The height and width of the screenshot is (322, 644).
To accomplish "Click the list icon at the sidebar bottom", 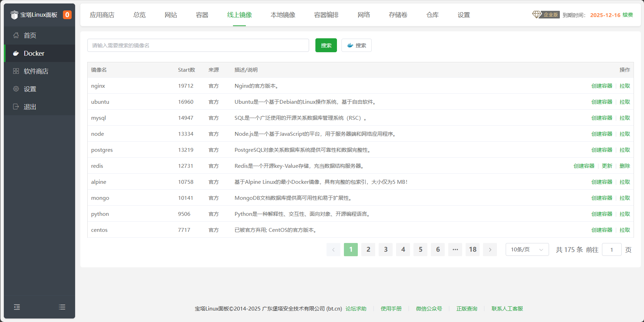I will pyautogui.click(x=62, y=307).
